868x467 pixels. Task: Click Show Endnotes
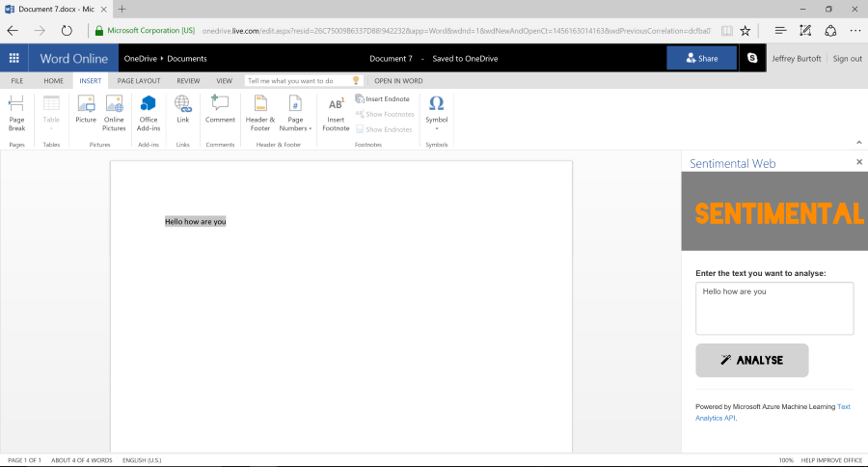coord(384,129)
